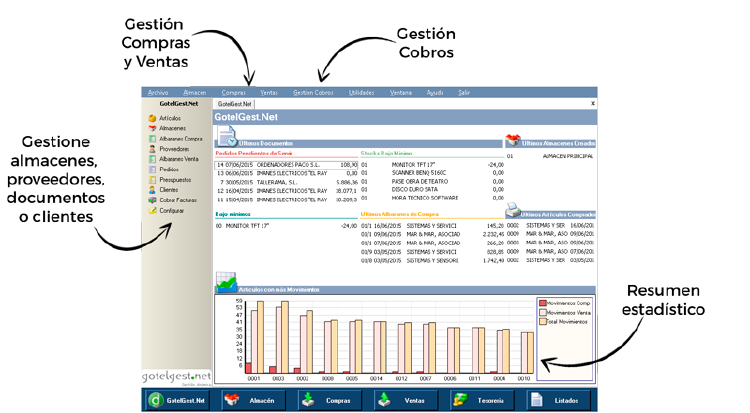Click the Tesorería bottom toolbar button
This screenshot has width=750, height=413.
(483, 401)
